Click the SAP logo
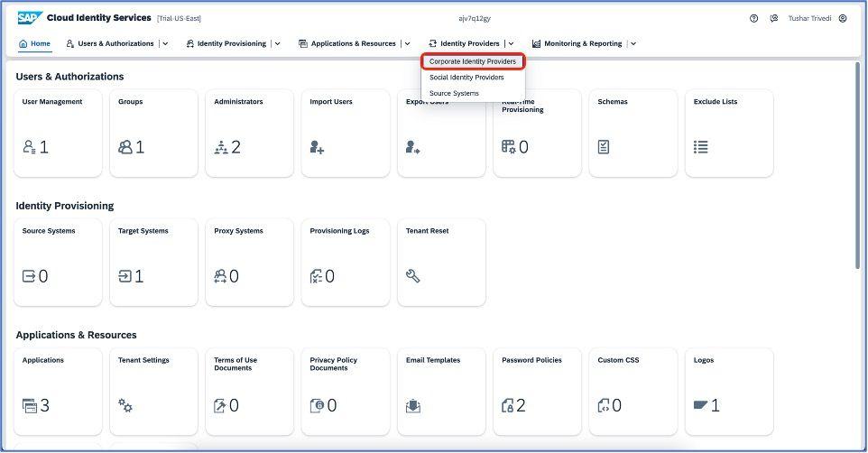Image resolution: width=868 pixels, height=453 pixels. coord(30,18)
